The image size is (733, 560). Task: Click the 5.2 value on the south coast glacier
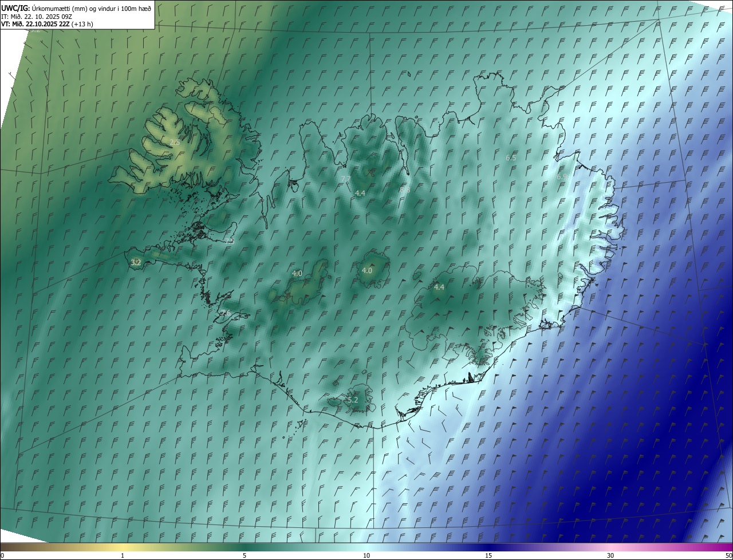(x=353, y=400)
